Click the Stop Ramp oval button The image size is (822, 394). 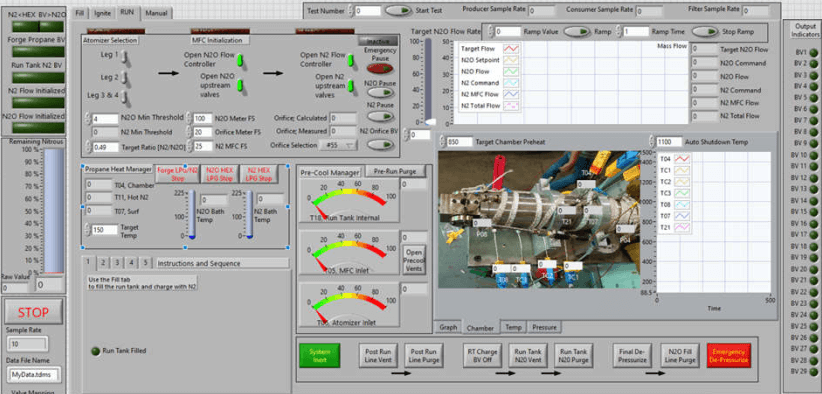(705, 31)
